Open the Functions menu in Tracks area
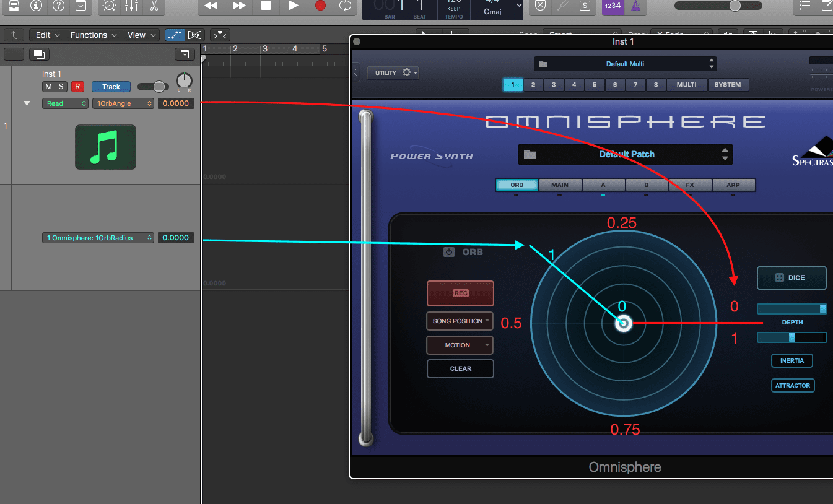This screenshot has width=833, height=504. click(x=93, y=35)
